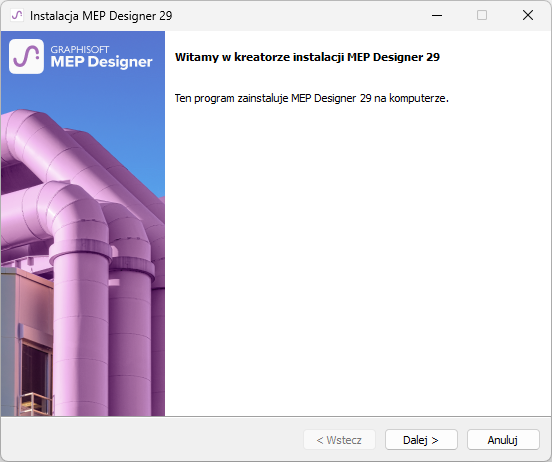
Task: Click the text "Ten program zainstaluje MEP Designer 29 na komputerze."
Action: (312, 98)
